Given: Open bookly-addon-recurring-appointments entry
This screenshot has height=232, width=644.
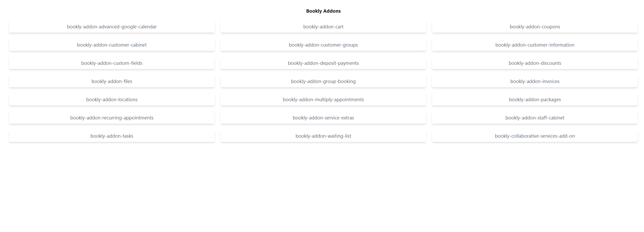Looking at the screenshot, I should click(112, 118).
